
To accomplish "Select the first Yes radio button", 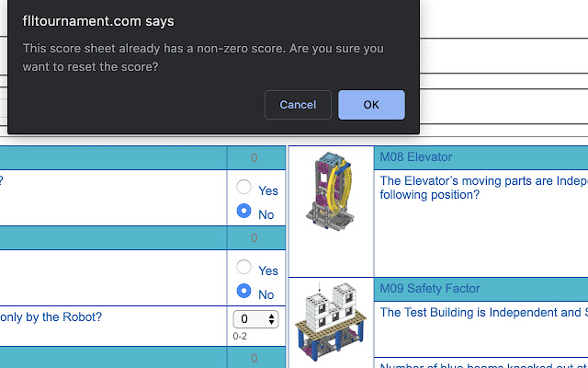I will [x=244, y=187].
